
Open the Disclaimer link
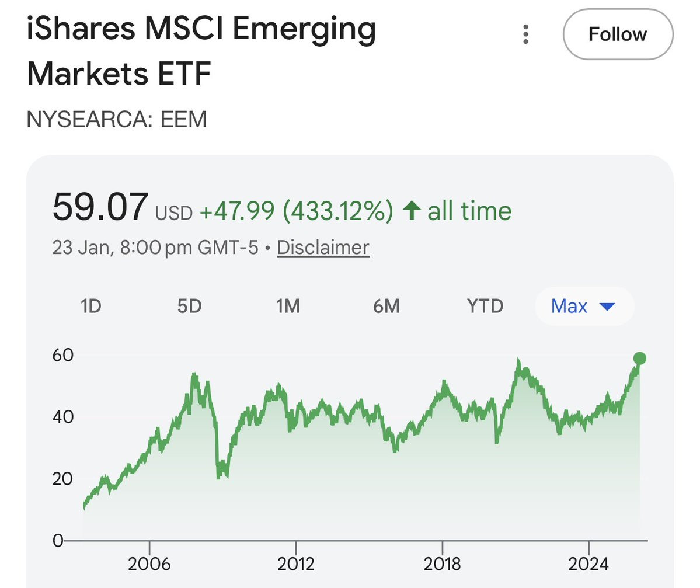pyautogui.click(x=323, y=248)
